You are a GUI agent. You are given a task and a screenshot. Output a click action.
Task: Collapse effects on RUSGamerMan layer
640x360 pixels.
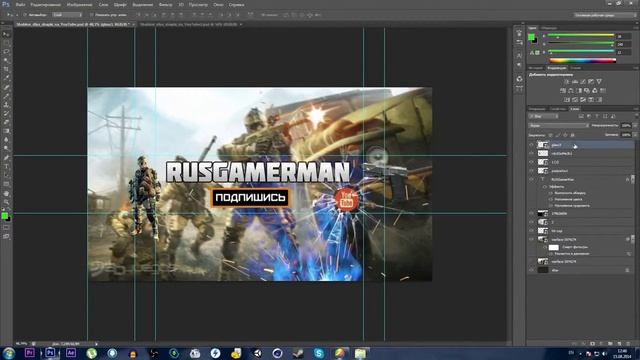pyautogui.click(x=633, y=179)
